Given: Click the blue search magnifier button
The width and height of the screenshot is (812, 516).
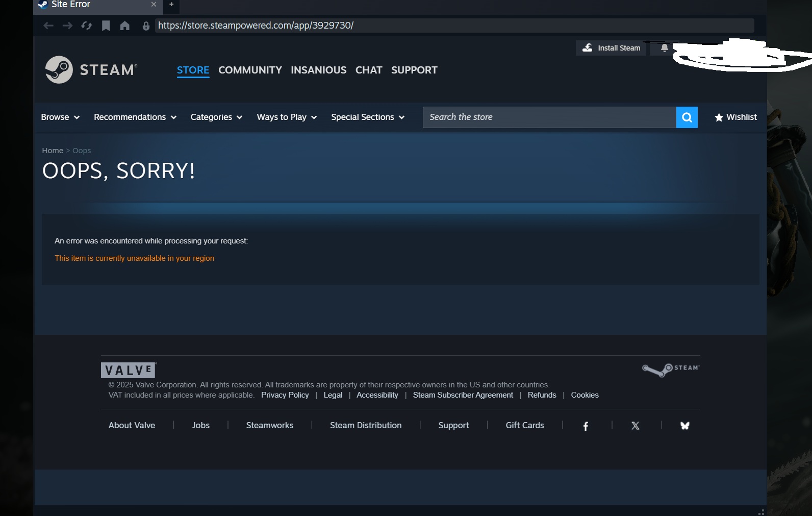Looking at the screenshot, I should coord(687,117).
